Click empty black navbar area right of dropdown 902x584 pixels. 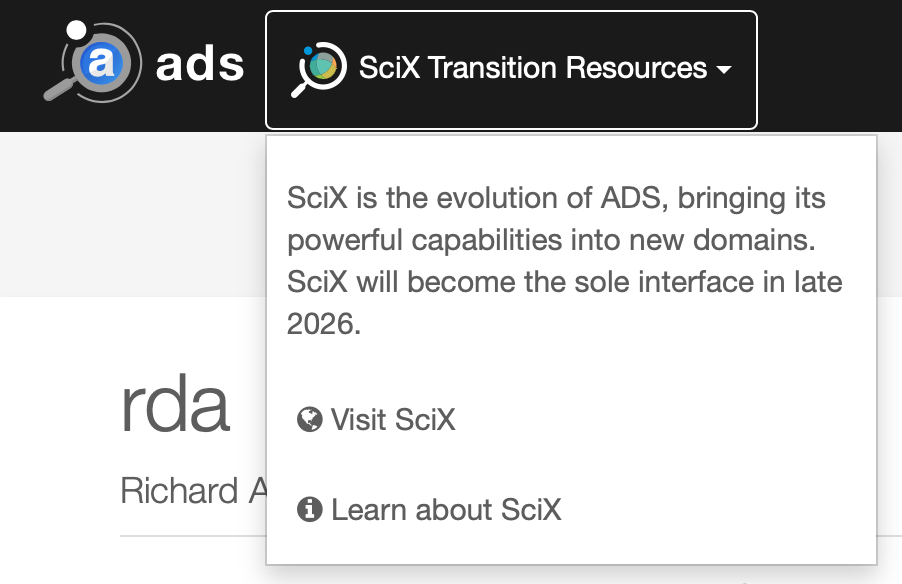830,66
